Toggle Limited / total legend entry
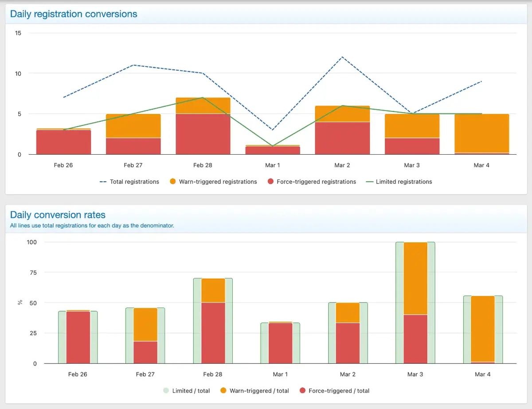 pyautogui.click(x=191, y=391)
